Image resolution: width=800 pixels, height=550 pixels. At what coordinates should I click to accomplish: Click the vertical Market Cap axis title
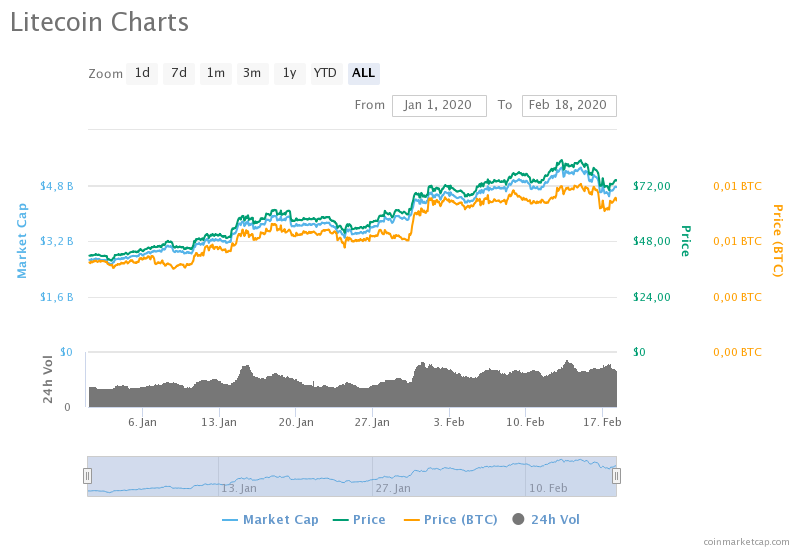coord(22,240)
